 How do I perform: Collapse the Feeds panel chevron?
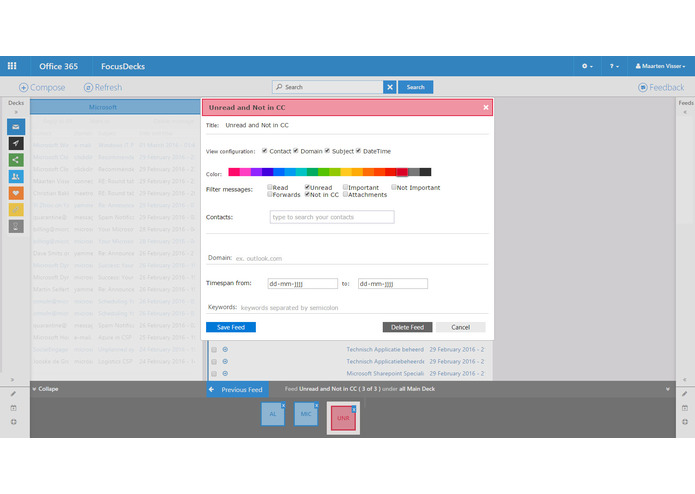click(685, 112)
